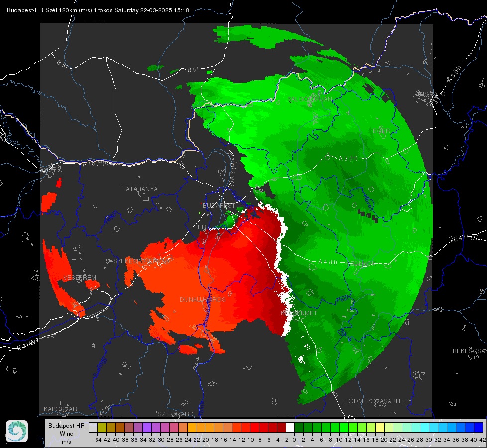Click the KECSKEMÉT city label
Viewport: 487px width, 448px height.
299,313
